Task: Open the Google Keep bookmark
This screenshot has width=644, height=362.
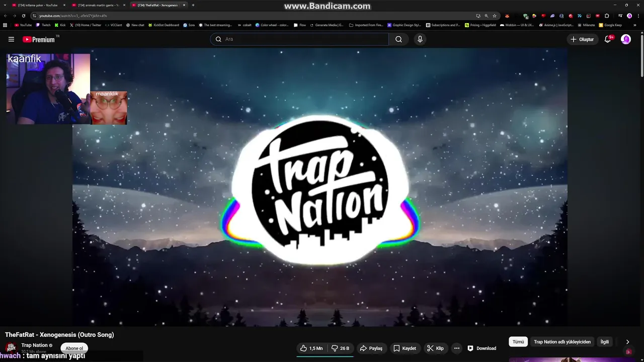Action: click(610, 25)
